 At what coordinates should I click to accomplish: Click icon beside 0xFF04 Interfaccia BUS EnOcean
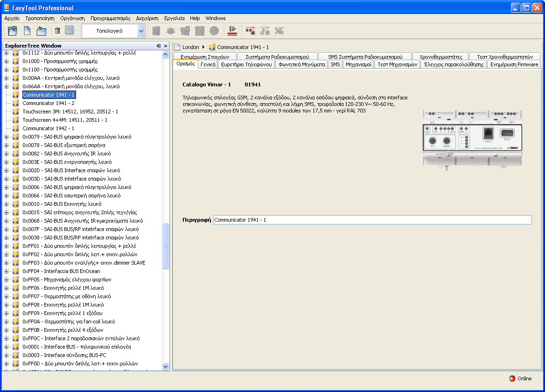coord(16,271)
